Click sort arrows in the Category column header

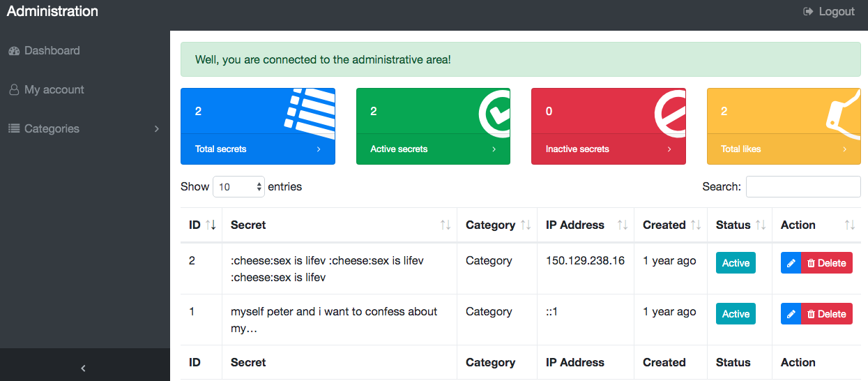(526, 225)
